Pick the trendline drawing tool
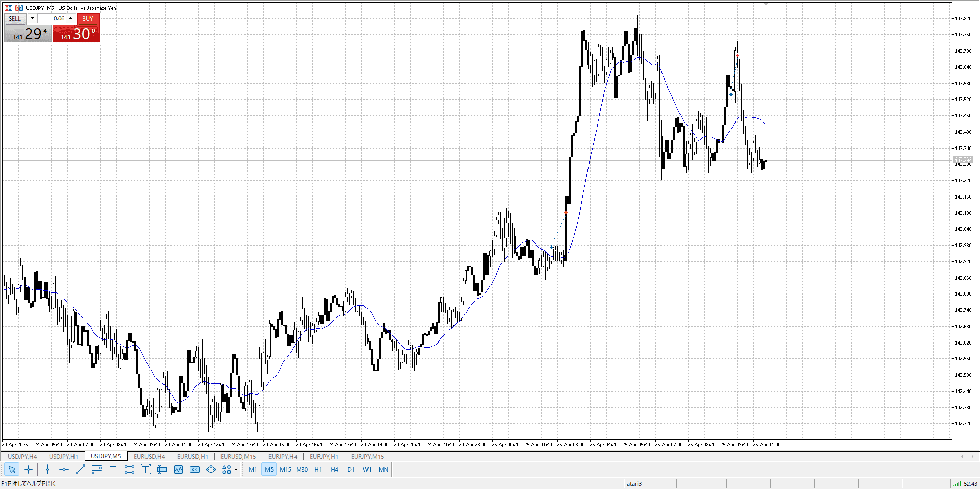980x489 pixels. (x=80, y=470)
